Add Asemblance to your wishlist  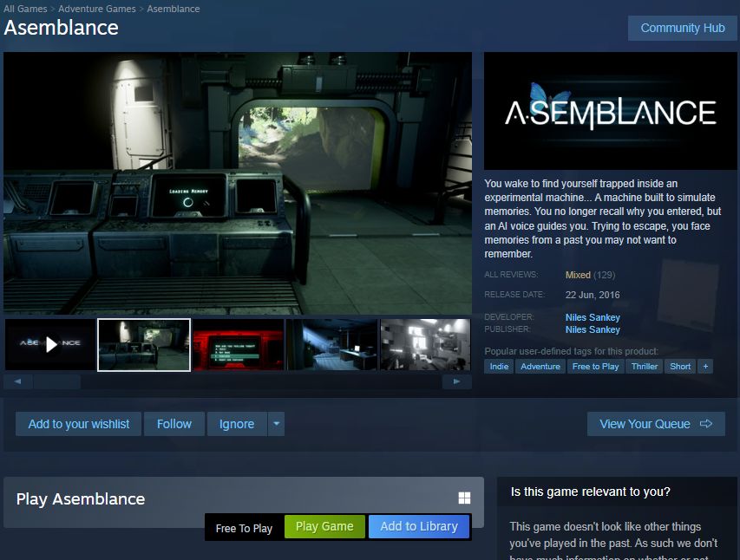(x=78, y=424)
